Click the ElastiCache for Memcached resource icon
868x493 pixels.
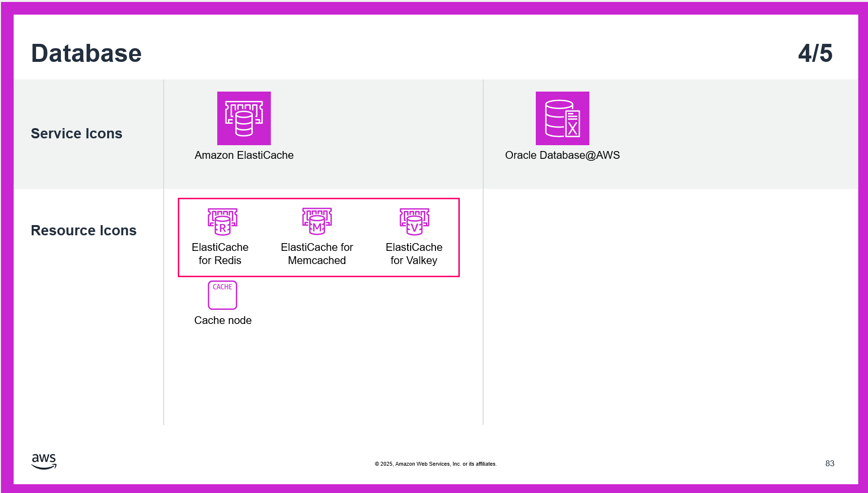point(317,222)
